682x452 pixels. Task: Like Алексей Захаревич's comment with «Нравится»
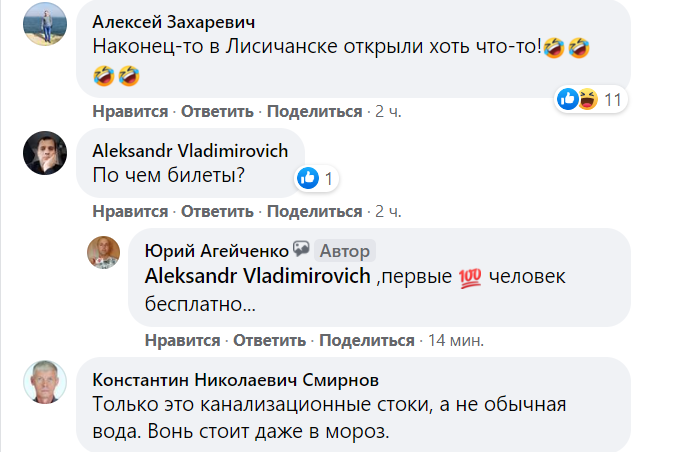point(130,111)
